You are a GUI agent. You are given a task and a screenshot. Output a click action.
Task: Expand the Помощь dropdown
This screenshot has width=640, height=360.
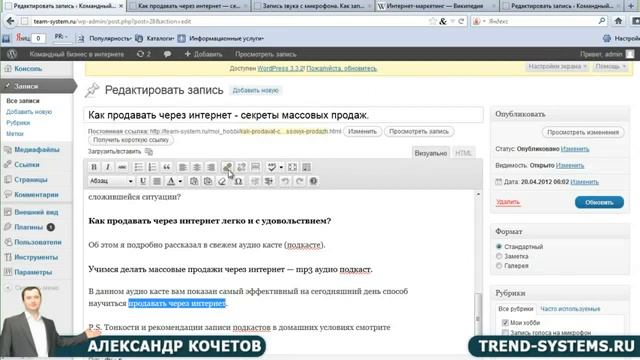610,66
